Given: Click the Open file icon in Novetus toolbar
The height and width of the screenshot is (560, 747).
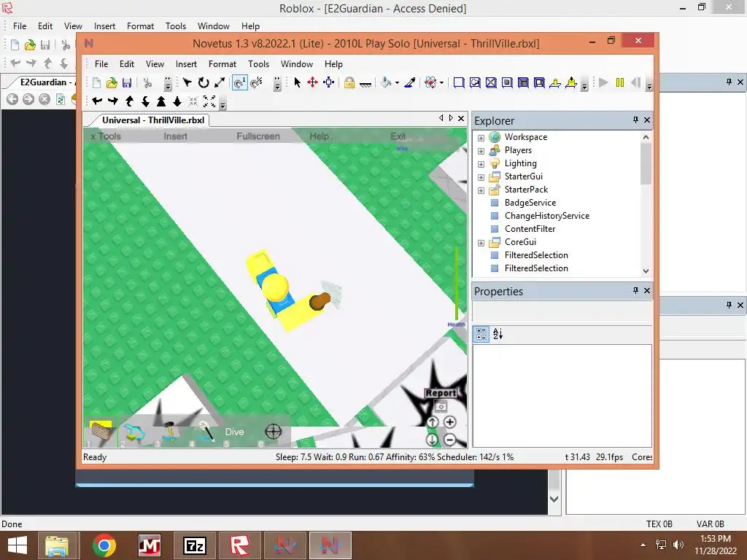Looking at the screenshot, I should [112, 83].
